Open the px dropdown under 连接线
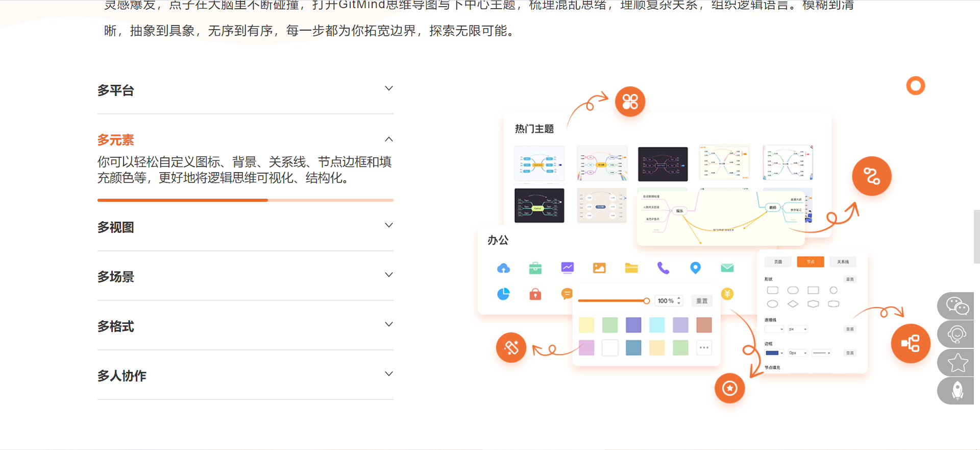The image size is (980, 450). 798,329
